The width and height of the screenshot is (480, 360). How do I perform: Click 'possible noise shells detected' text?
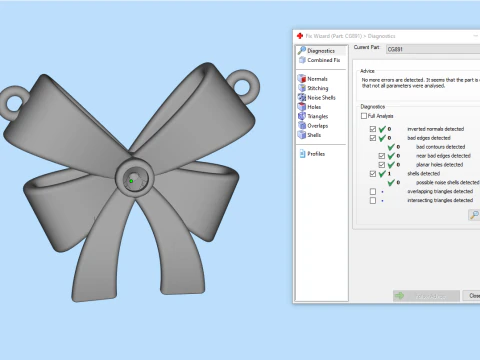tap(447, 182)
